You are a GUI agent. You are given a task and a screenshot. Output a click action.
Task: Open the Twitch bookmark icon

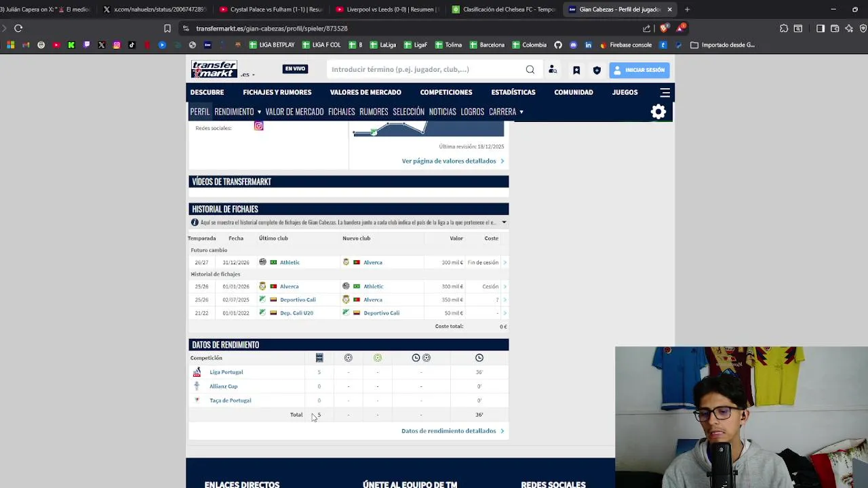coord(87,45)
